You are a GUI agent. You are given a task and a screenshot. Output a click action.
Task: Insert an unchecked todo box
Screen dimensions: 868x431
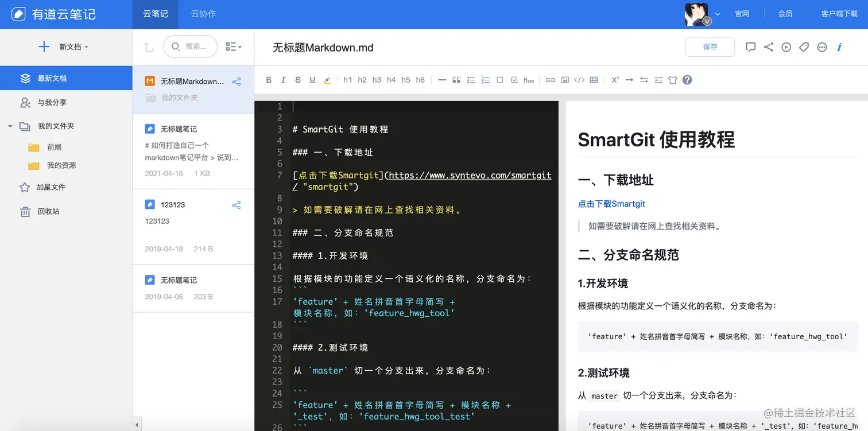point(500,80)
